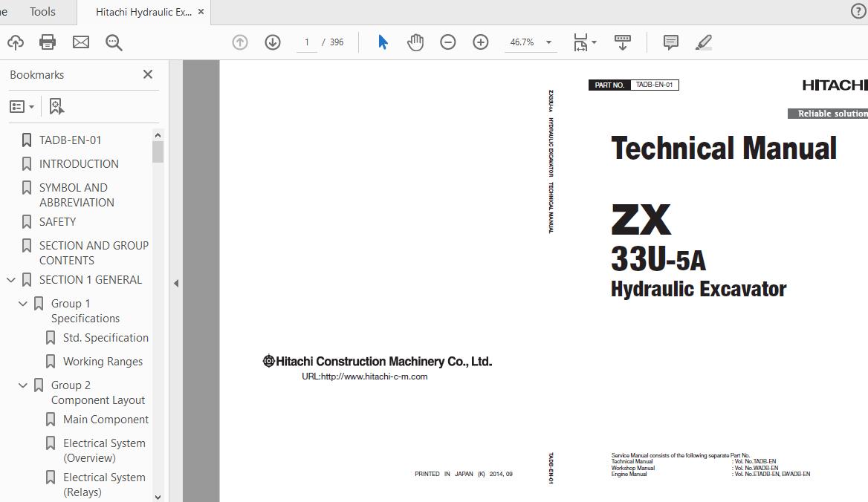868x502 pixels.
Task: Click the scrolling mode icon
Action: (x=623, y=42)
